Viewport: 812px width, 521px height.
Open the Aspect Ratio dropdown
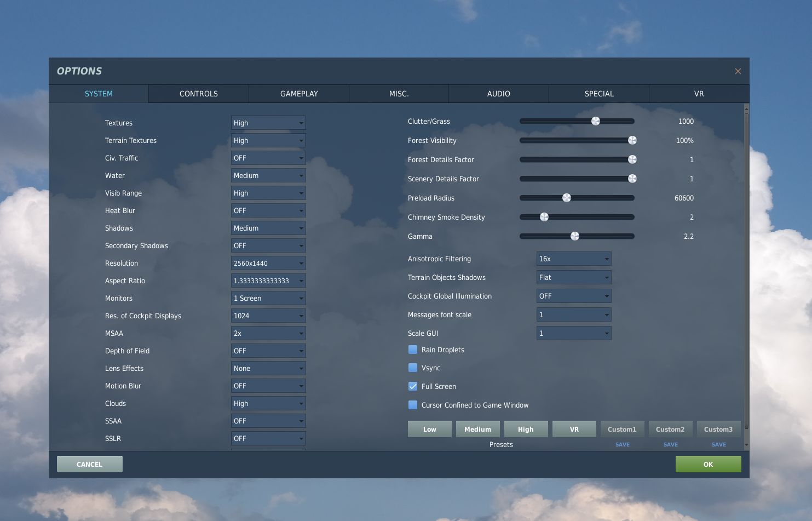pos(268,280)
